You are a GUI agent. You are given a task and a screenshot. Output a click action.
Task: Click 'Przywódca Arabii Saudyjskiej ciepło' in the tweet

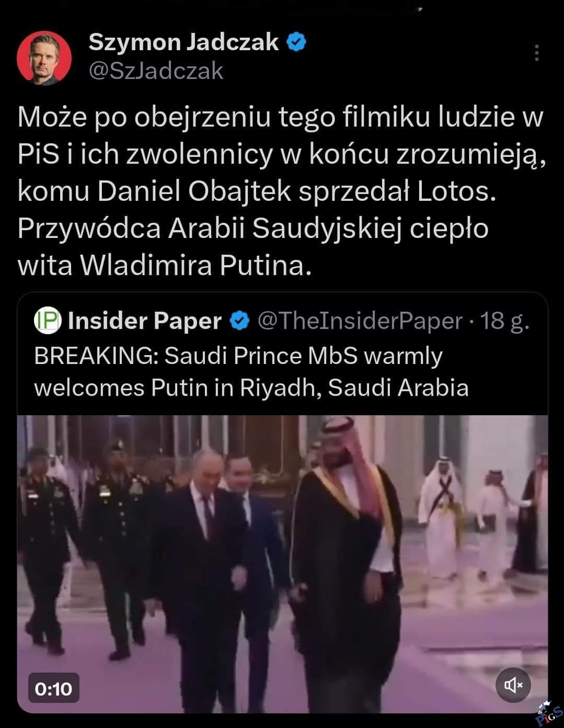coord(253,229)
